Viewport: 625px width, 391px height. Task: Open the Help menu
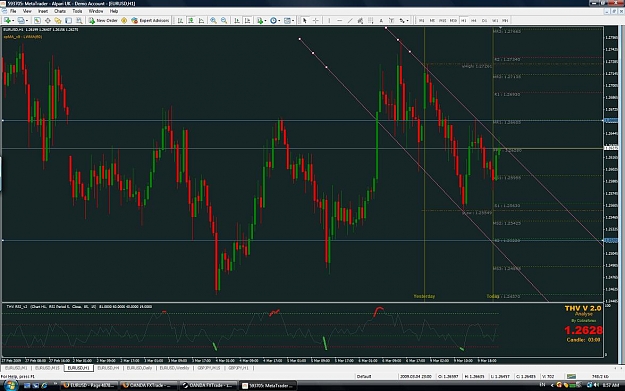click(114, 11)
